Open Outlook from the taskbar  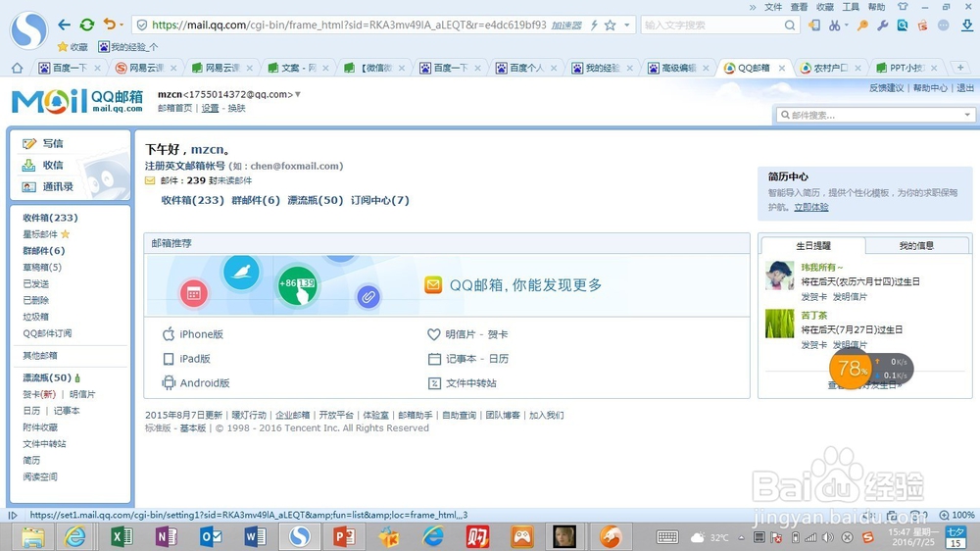tap(211, 536)
